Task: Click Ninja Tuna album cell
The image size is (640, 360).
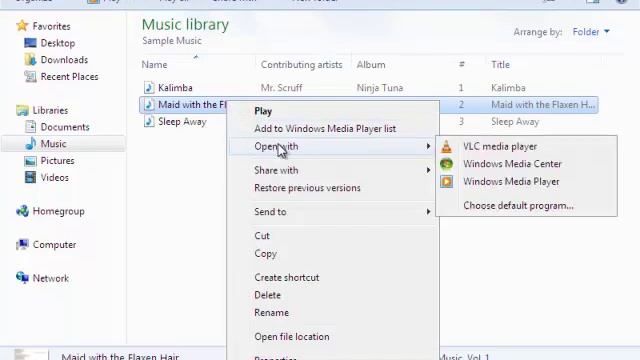Action: click(380, 88)
